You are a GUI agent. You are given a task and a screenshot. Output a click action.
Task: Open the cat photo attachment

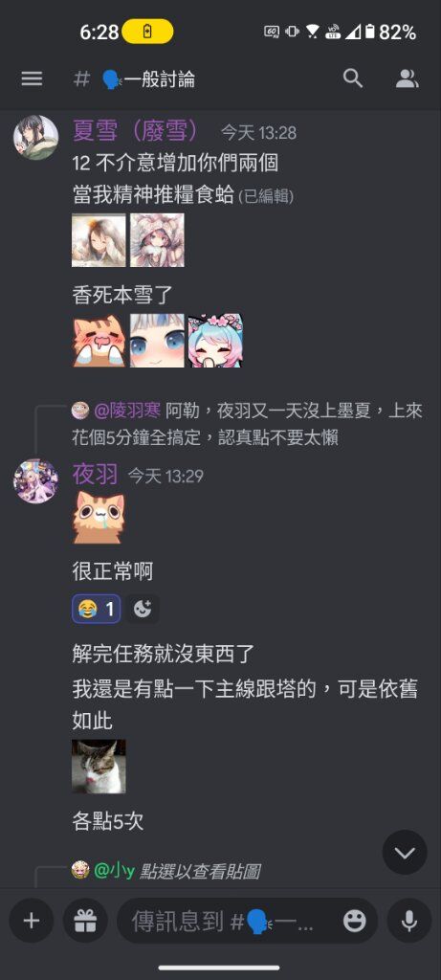99,767
